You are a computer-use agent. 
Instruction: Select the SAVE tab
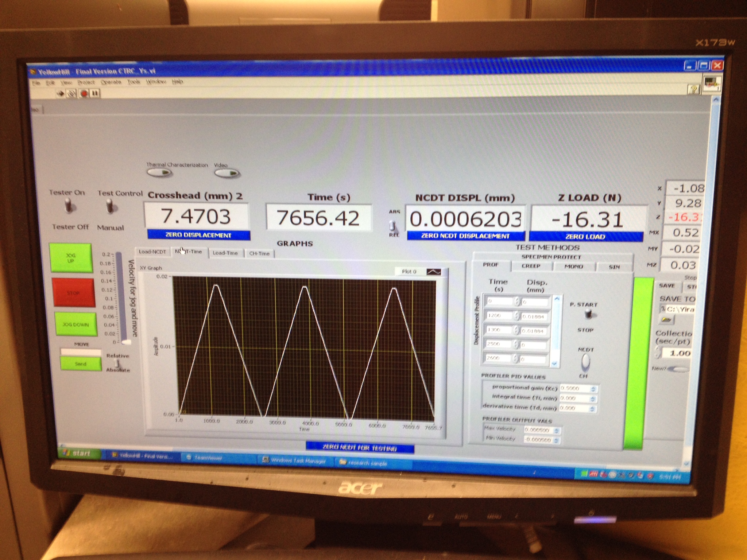point(667,286)
